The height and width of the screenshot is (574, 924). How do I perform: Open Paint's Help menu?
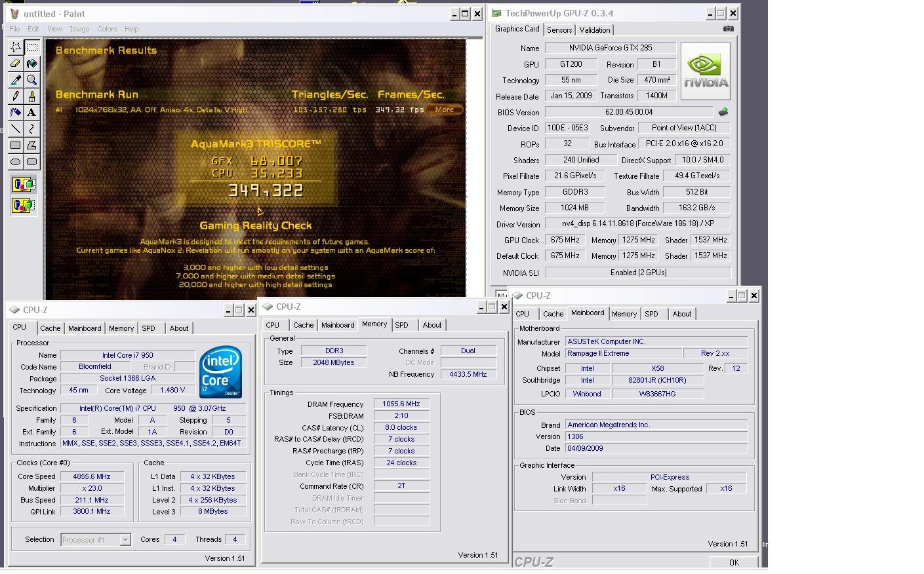click(x=132, y=29)
